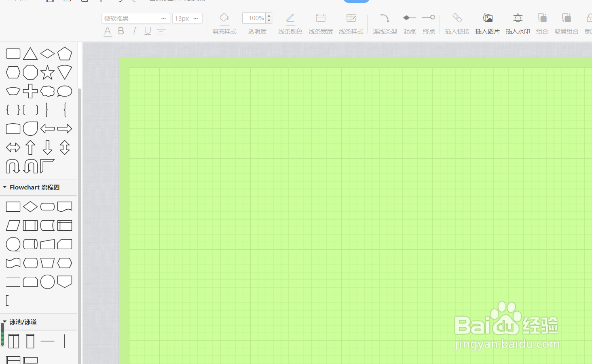Select the cloud shape
Viewport: 592px width, 364px height.
click(47, 91)
